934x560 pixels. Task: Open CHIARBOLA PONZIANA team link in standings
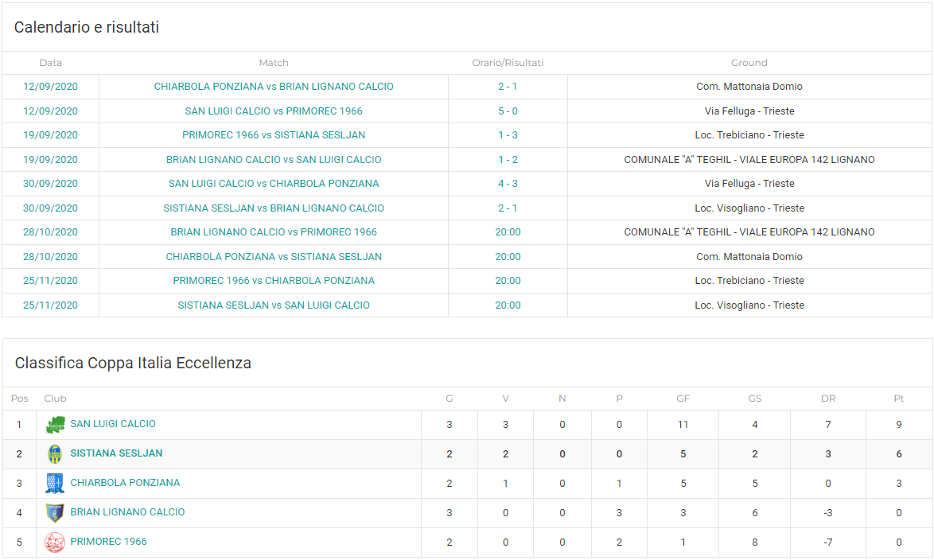[x=125, y=483]
